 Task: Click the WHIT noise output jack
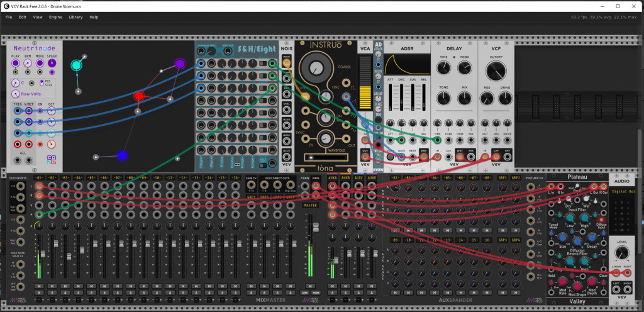point(286,64)
